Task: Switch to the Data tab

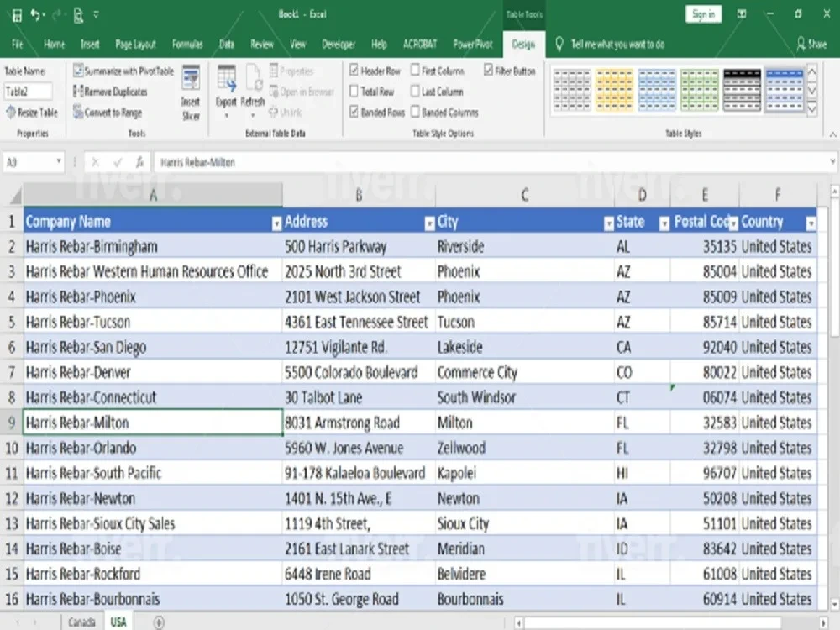Action: [x=227, y=44]
